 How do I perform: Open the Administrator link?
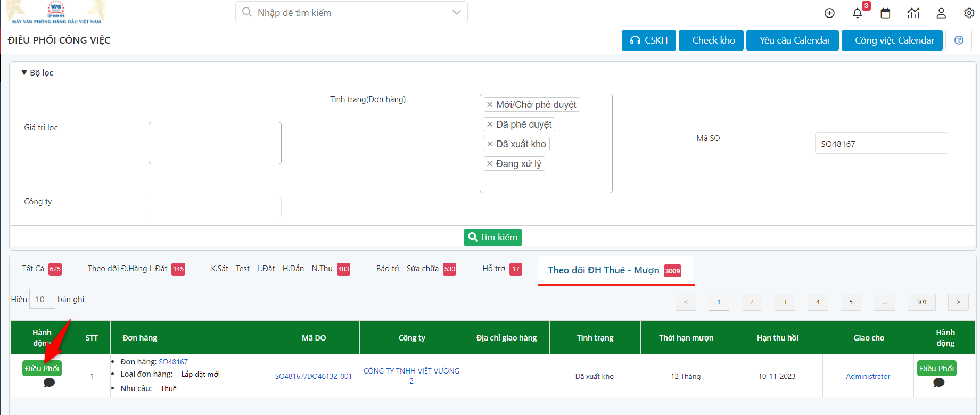point(868,376)
